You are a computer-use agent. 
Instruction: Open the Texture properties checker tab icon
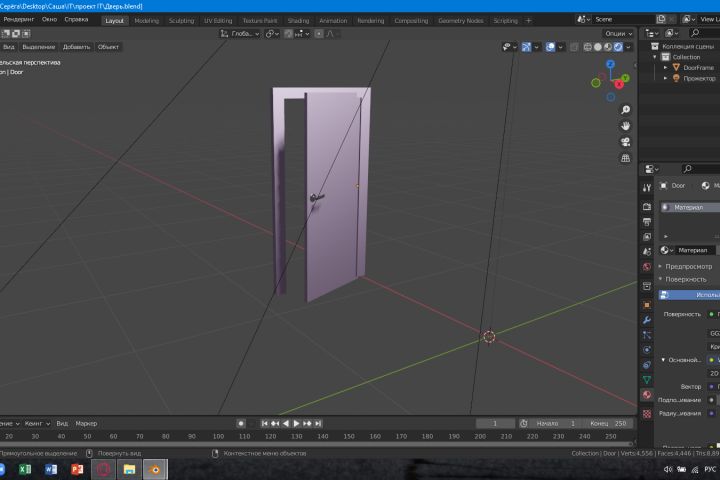tap(647, 413)
